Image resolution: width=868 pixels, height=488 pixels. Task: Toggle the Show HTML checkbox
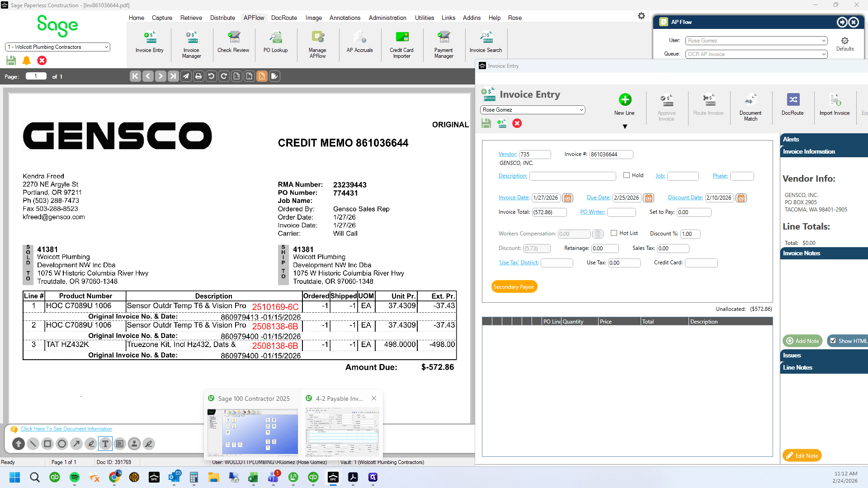[x=833, y=341]
